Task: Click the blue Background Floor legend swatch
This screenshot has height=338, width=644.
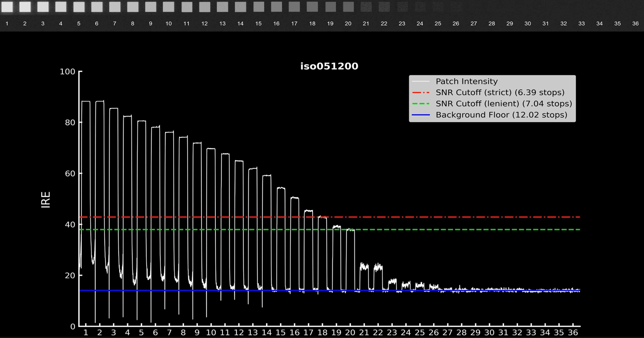Action: coord(421,115)
